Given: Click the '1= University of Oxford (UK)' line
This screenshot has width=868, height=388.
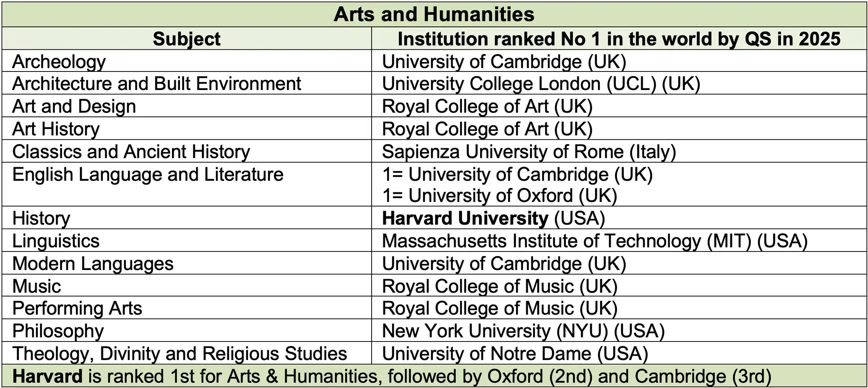Looking at the screenshot, I should pyautogui.click(x=499, y=196).
